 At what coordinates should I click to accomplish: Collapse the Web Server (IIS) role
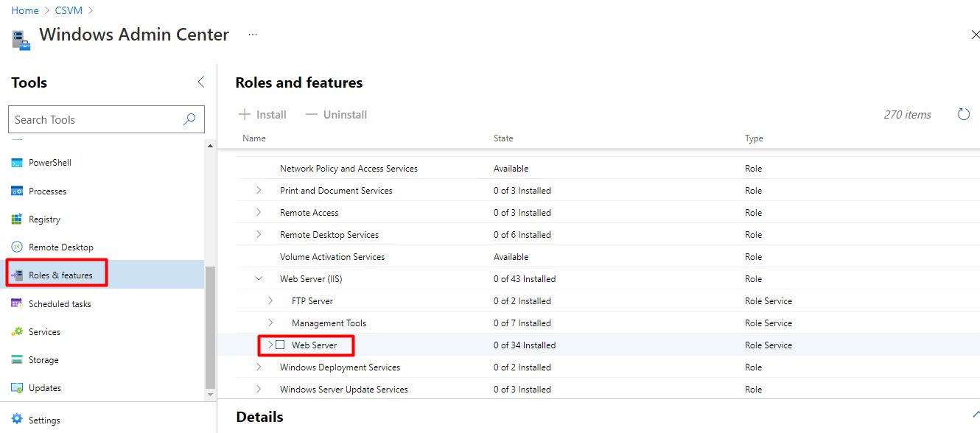coord(259,278)
